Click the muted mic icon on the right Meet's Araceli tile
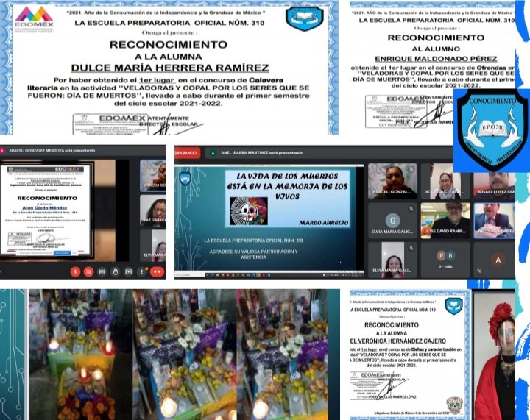Image resolution: width=530 pixels, height=420 pixels. tap(411, 168)
